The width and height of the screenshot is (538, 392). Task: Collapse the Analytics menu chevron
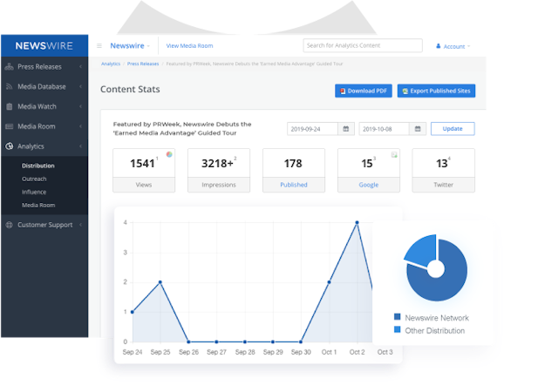pyautogui.click(x=80, y=146)
